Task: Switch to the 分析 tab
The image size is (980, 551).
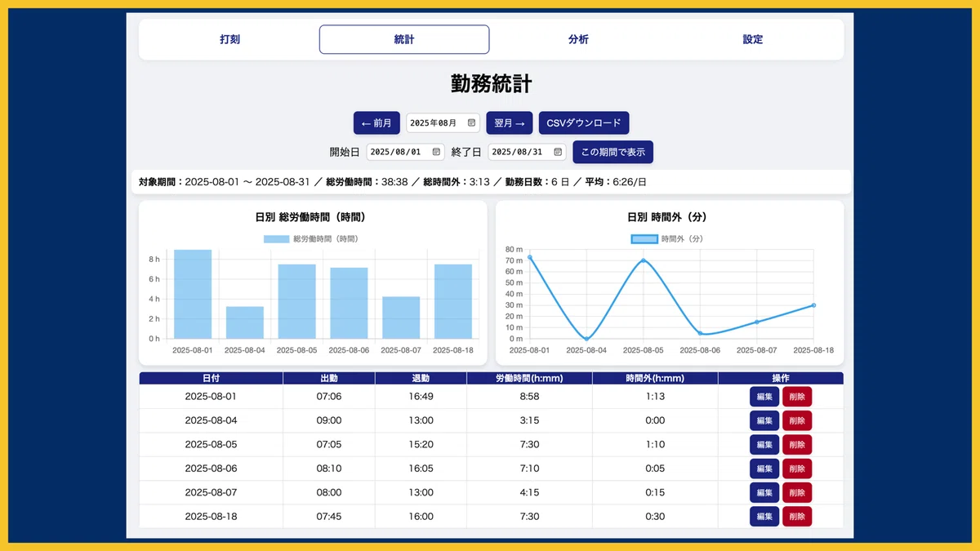Action: [x=578, y=39]
